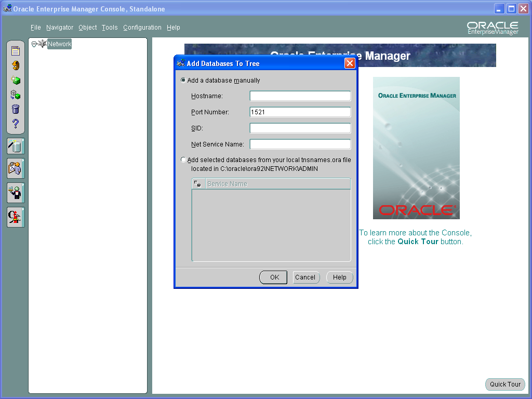Click the Port Number field showing 1521
The height and width of the screenshot is (399, 532).
click(x=300, y=112)
